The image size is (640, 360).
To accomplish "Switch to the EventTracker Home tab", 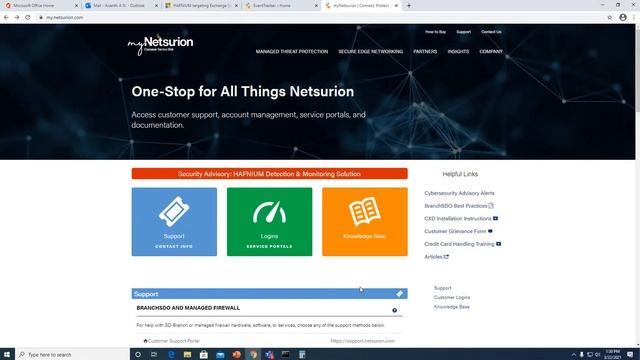I will pos(281,6).
